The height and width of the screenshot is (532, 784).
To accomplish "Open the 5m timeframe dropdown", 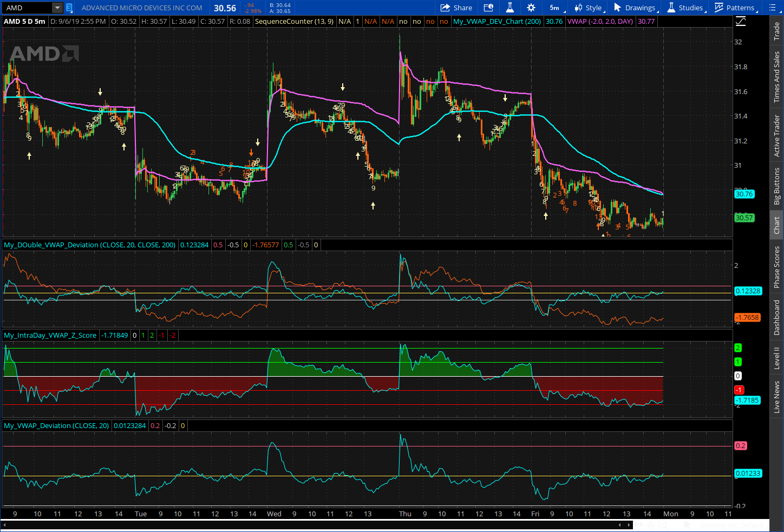I will pos(557,8).
